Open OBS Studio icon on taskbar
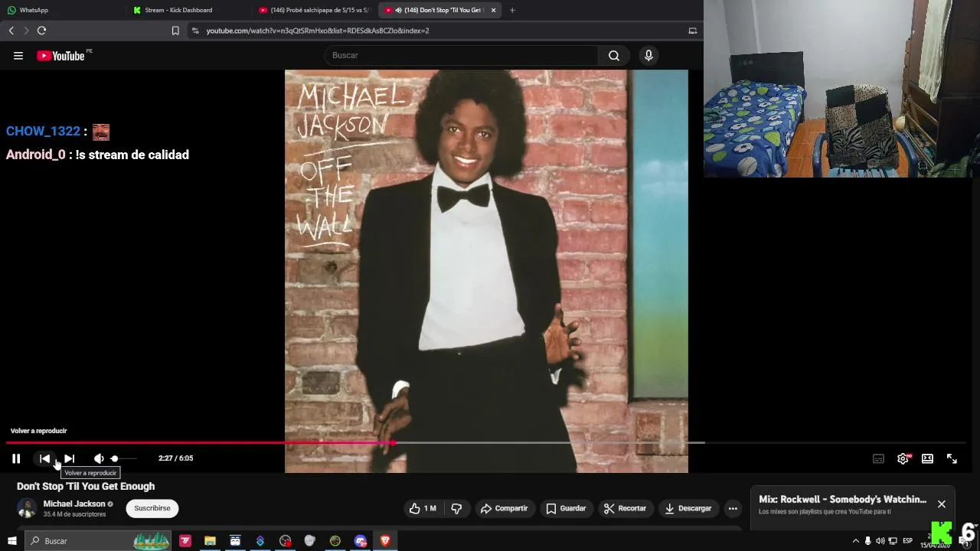The height and width of the screenshot is (551, 980). point(286,541)
